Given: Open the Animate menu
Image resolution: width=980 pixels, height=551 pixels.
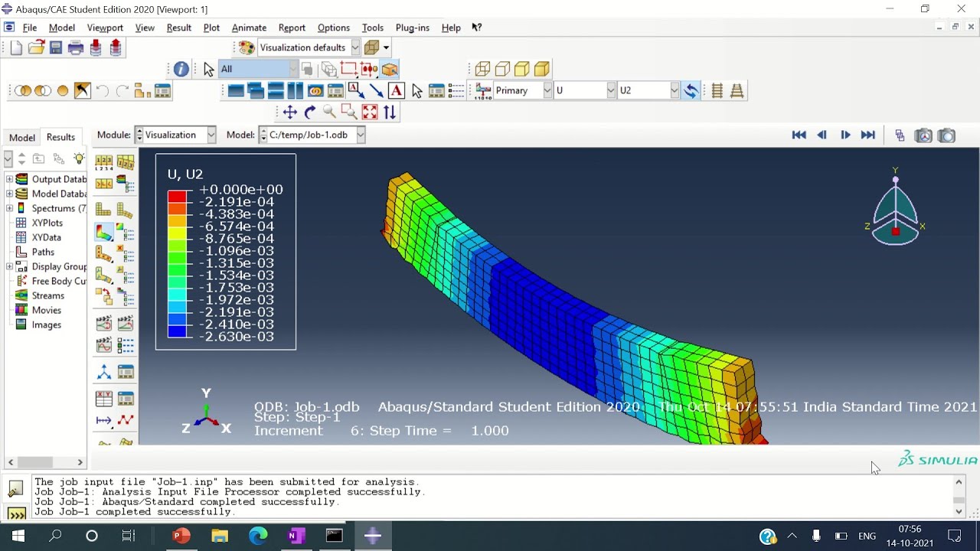Looking at the screenshot, I should [249, 28].
